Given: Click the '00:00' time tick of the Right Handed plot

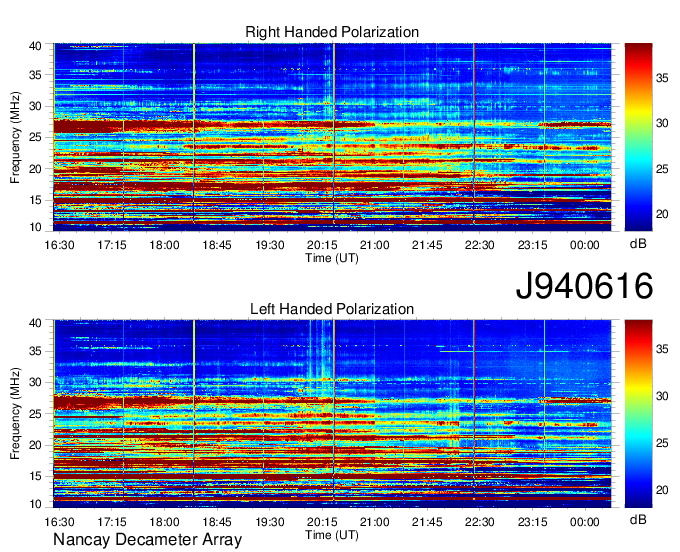Looking at the screenshot, I should pyautogui.click(x=585, y=245).
